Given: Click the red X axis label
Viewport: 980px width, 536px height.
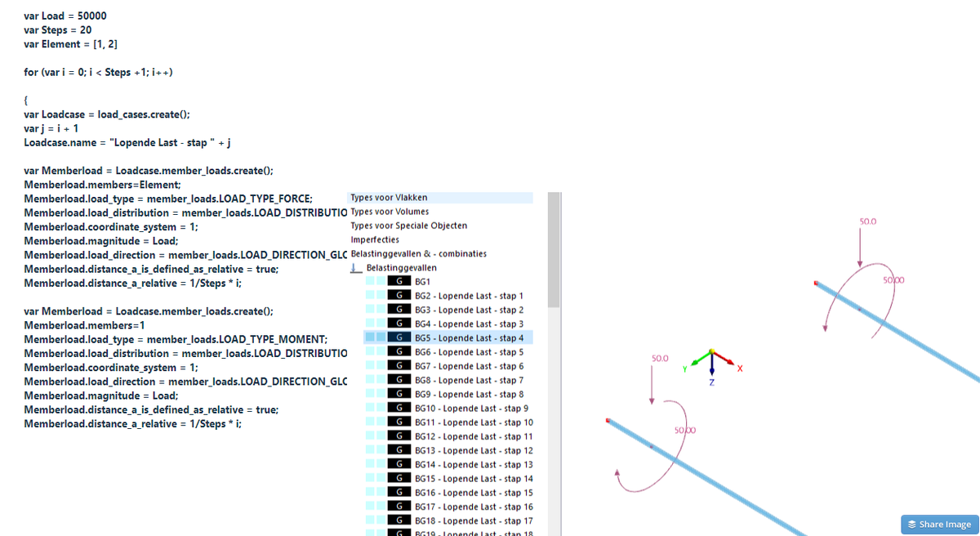Looking at the screenshot, I should 739,369.
